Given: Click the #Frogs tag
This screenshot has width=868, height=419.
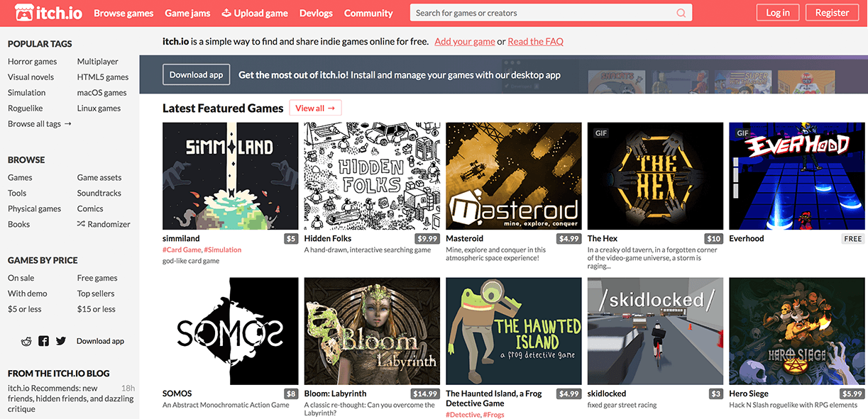Looking at the screenshot, I should [x=494, y=414].
